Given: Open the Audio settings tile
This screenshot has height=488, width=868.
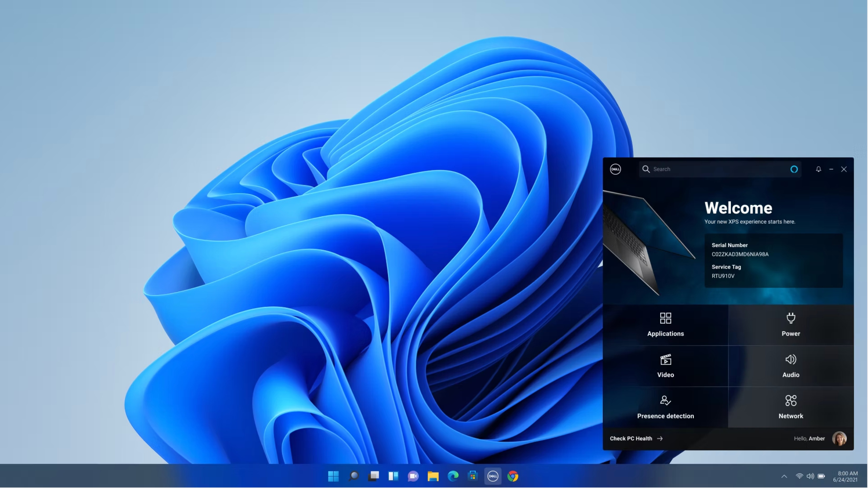Looking at the screenshot, I should coord(791,366).
